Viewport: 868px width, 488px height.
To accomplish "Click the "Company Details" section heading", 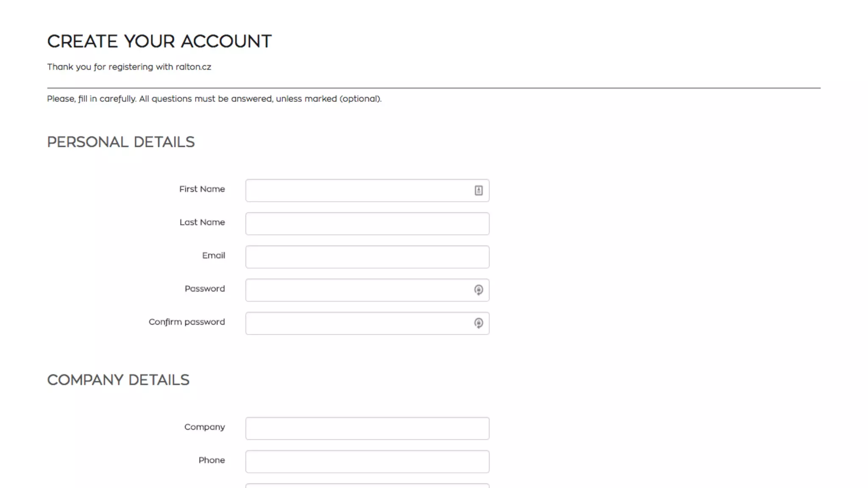I will tap(118, 380).
